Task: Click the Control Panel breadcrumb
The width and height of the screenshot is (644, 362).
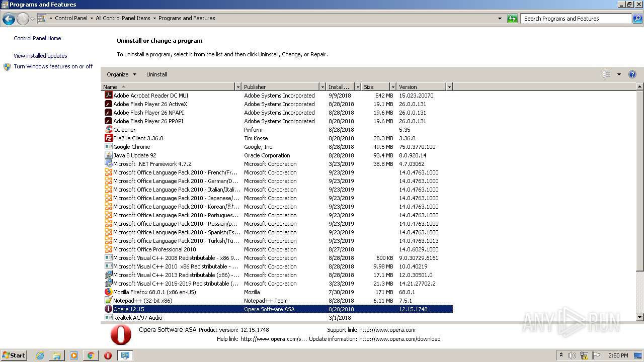Action: (x=71, y=18)
